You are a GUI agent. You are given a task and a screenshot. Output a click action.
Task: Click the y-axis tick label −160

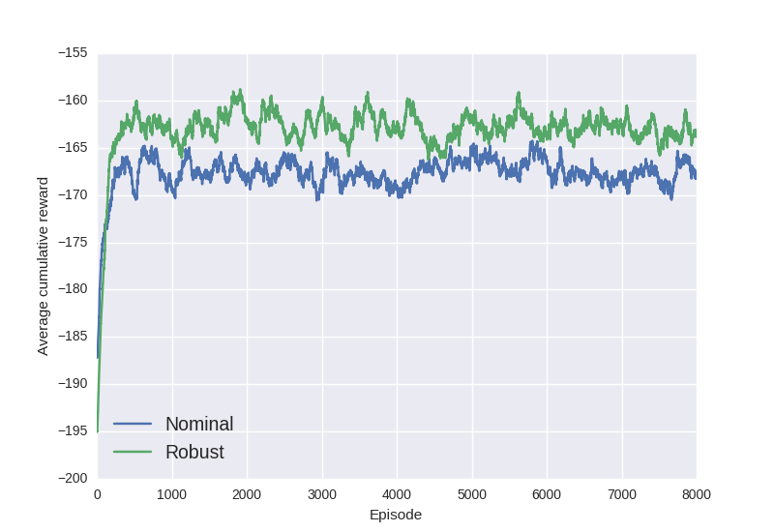[x=74, y=101]
